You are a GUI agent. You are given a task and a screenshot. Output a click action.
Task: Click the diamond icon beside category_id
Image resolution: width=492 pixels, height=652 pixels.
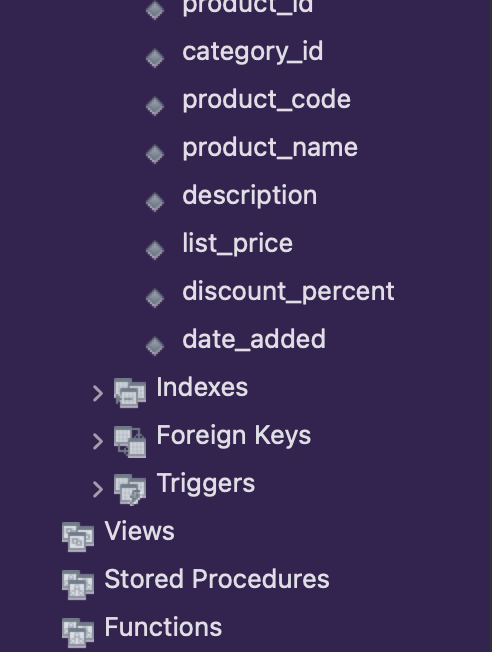[x=155, y=58]
